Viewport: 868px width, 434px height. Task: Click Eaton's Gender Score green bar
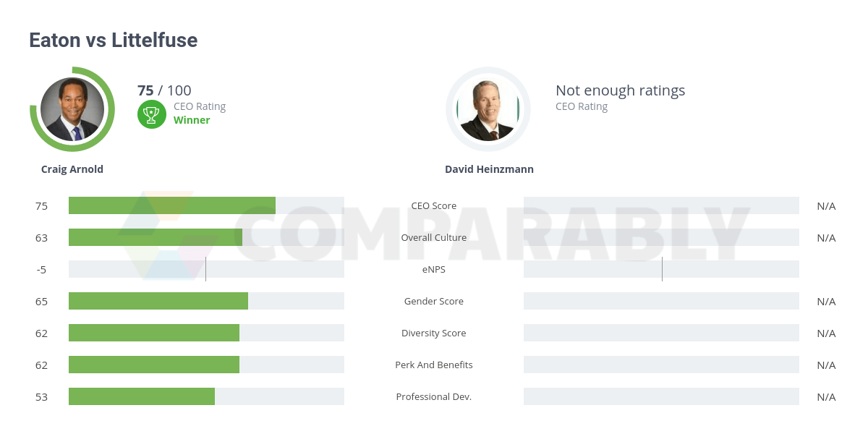point(158,301)
